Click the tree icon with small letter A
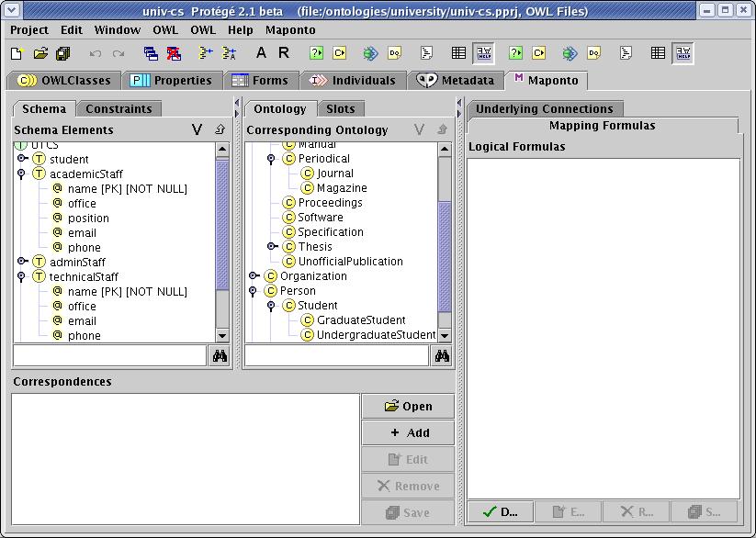Image resolution: width=756 pixels, height=538 pixels. point(229,53)
